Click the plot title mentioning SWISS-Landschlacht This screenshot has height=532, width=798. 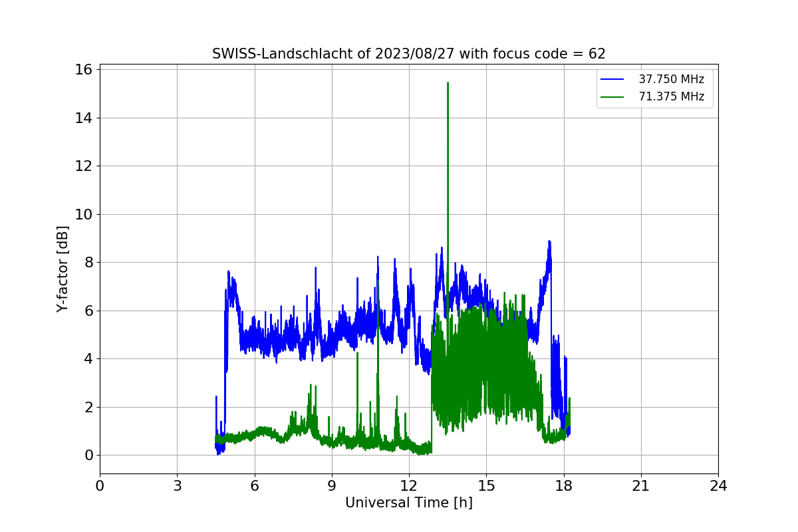tap(409, 54)
